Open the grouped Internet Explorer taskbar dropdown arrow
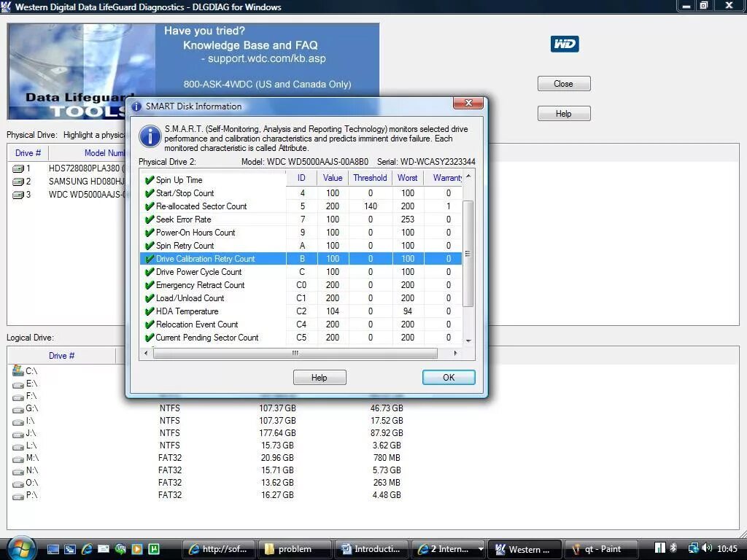This screenshot has height=560, width=747. pyautogui.click(x=481, y=549)
